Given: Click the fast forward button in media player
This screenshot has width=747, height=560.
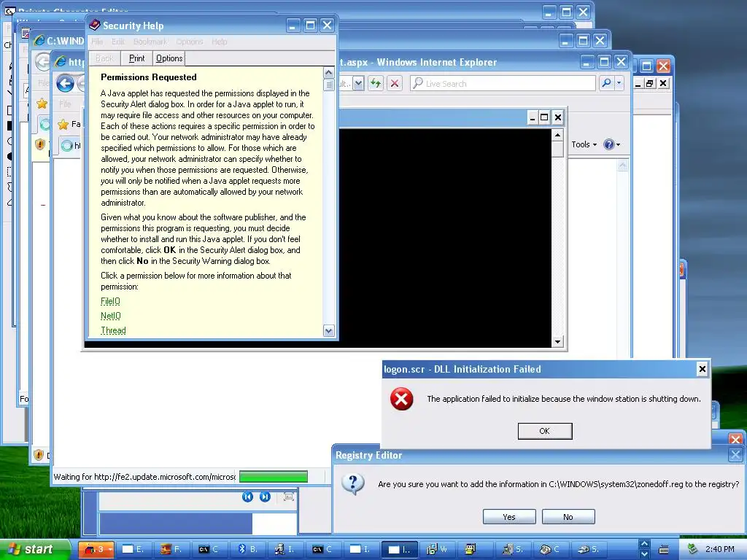Looking at the screenshot, I should coord(266,497).
